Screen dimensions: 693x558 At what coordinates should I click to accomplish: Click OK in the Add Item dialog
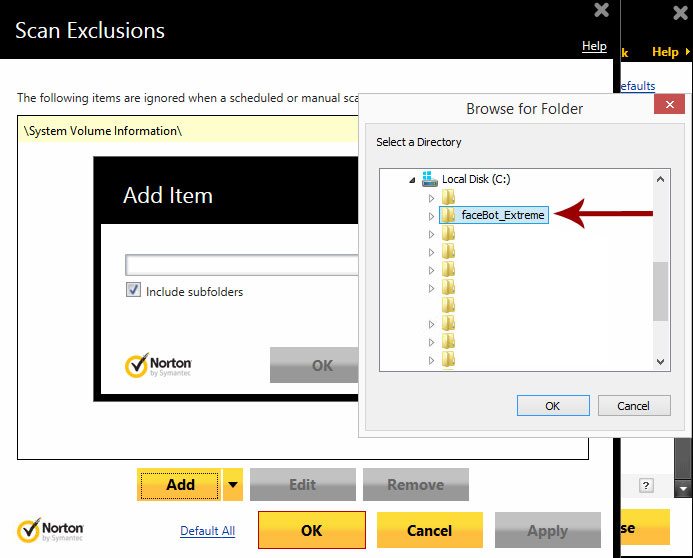coord(314,365)
